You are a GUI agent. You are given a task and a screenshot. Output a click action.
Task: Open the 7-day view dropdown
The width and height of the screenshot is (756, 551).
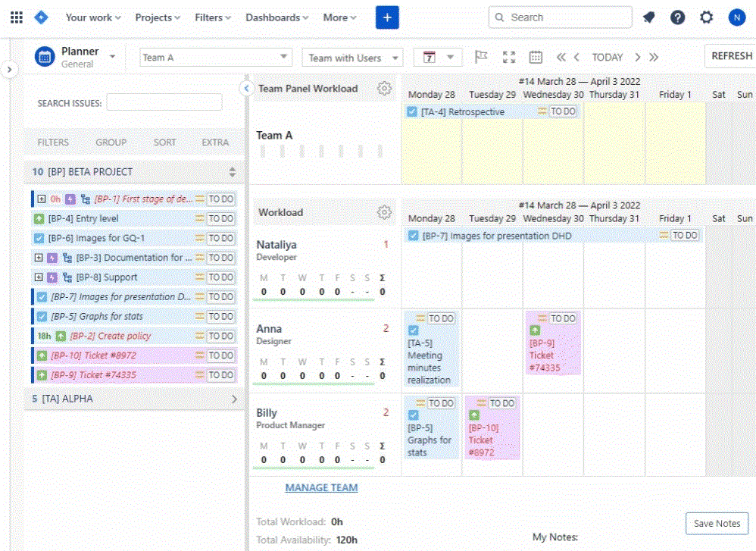(438, 58)
